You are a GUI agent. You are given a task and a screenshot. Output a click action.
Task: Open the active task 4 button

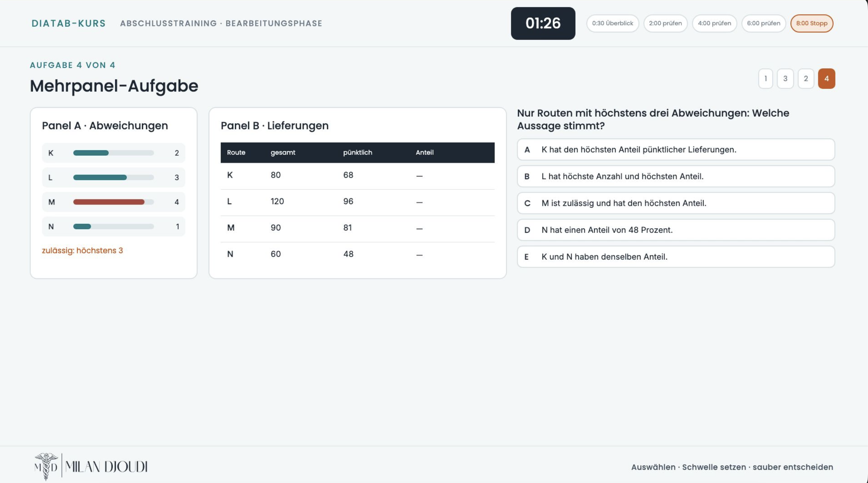pyautogui.click(x=826, y=79)
